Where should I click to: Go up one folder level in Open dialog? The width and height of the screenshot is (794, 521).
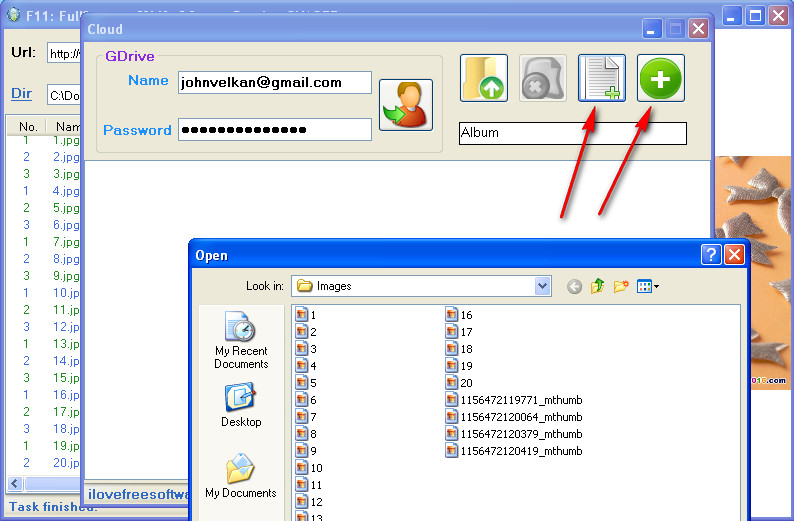pos(598,286)
